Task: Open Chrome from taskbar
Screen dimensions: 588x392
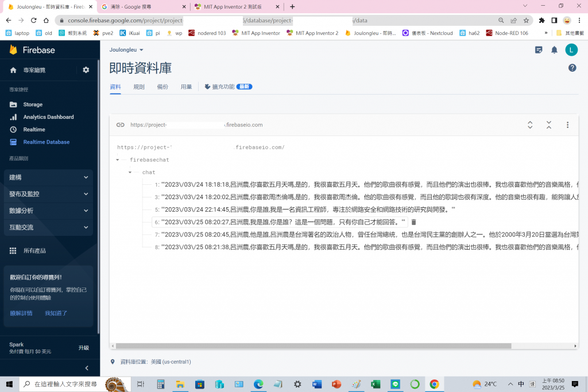Action: click(x=434, y=384)
